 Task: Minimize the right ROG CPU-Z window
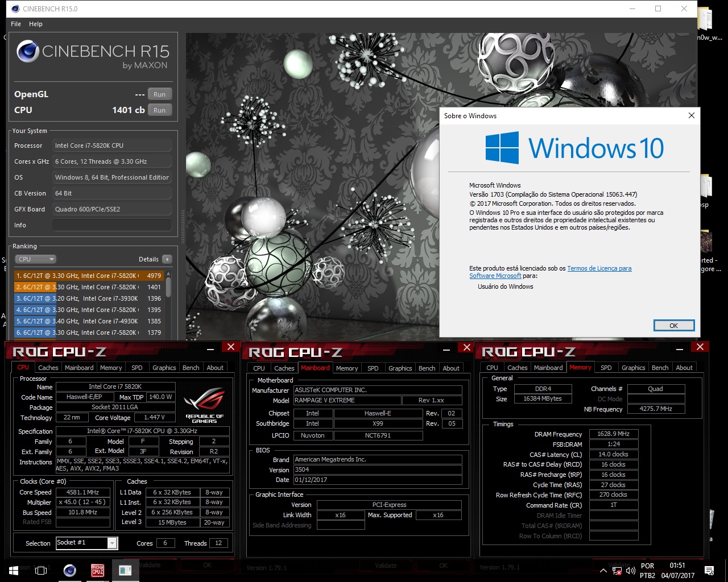tap(680, 348)
